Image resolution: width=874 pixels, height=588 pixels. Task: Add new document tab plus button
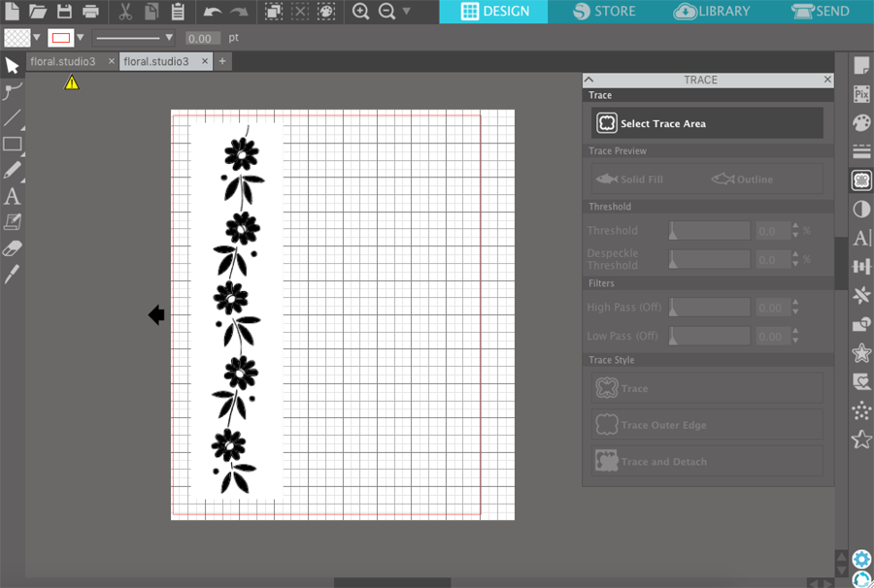click(x=222, y=61)
